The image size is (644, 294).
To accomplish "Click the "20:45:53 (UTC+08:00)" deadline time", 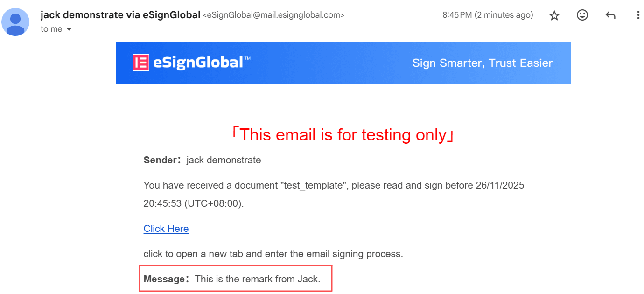I will pos(194,203).
